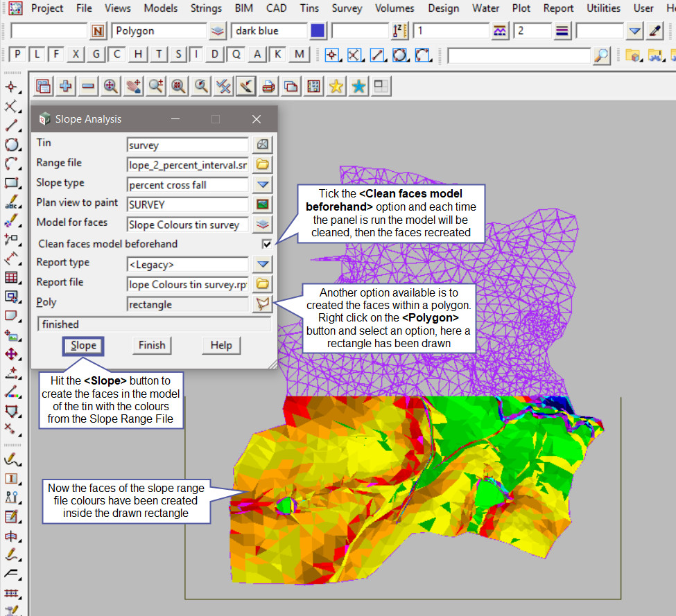
Task: Untick Clean faces model beforehand checkbox
Action: [266, 244]
